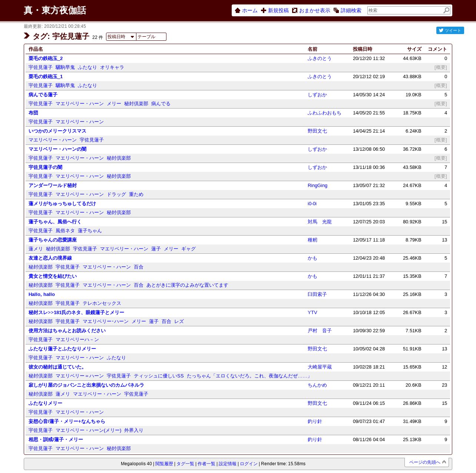Open タグ一覧 in the footer
Viewport: 476px width, 473px height.
185,464
